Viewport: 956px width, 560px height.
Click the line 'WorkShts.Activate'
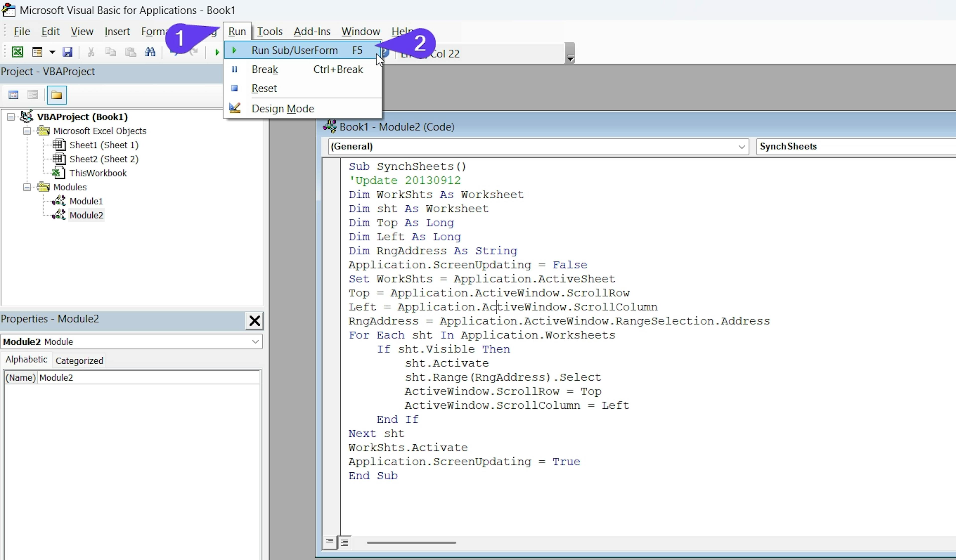click(408, 448)
